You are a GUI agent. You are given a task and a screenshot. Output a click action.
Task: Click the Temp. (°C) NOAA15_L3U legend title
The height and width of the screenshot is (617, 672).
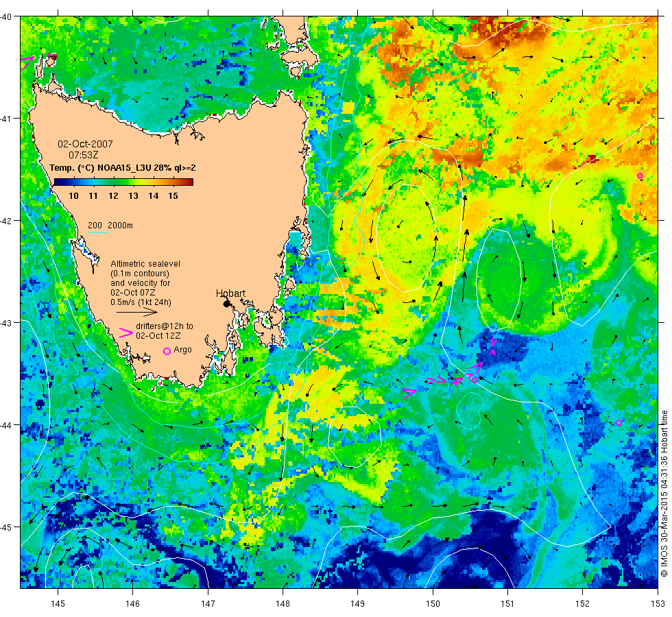(123, 167)
